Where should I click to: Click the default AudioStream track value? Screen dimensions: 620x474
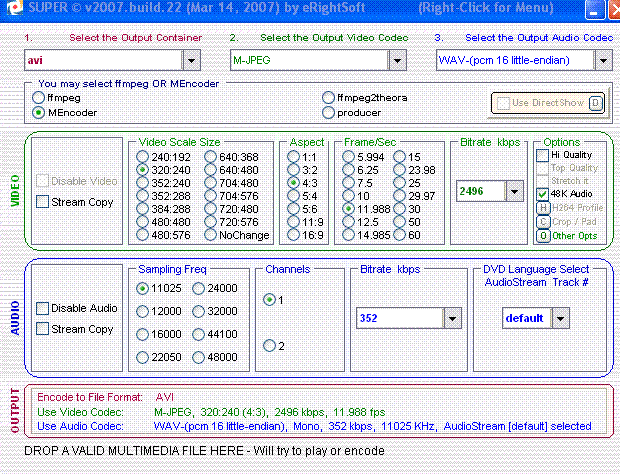pos(527,318)
